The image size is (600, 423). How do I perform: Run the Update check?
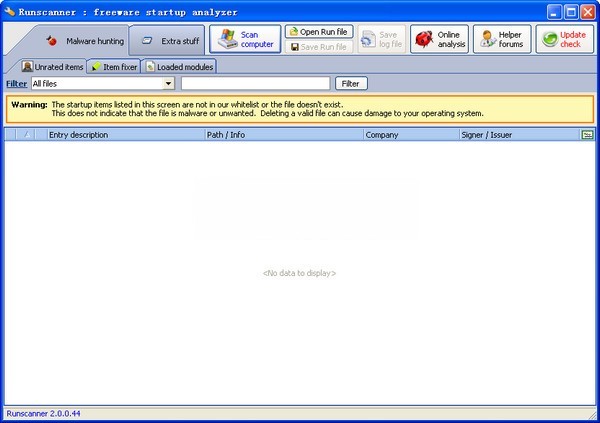563,39
